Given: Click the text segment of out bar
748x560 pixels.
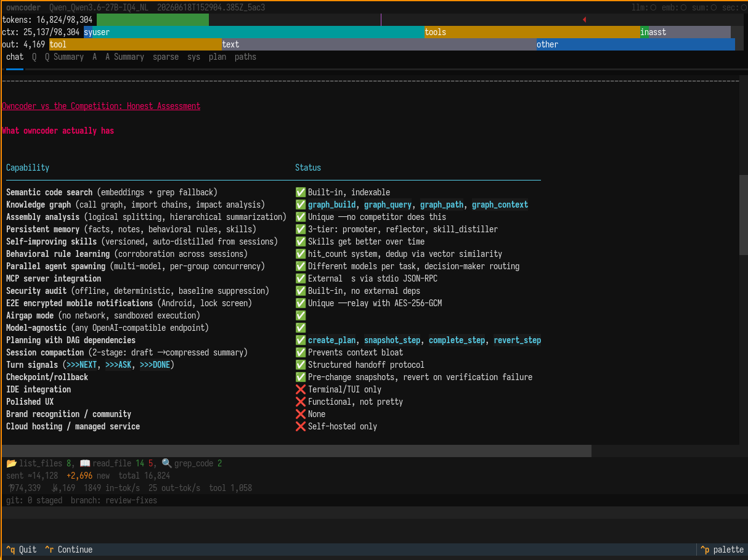Looking at the screenshot, I should click(x=379, y=44).
